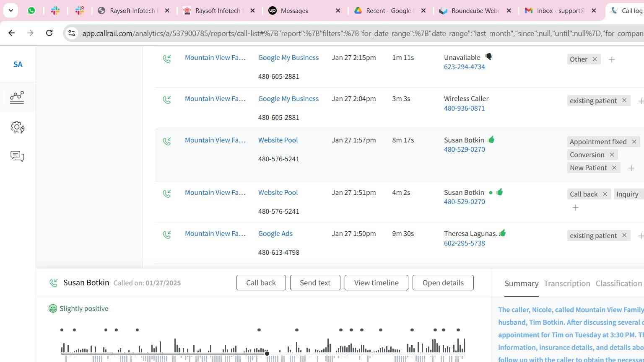The image size is (644, 362).
Task: Open Website Pool source for 1:57pm call
Action: tap(278, 140)
